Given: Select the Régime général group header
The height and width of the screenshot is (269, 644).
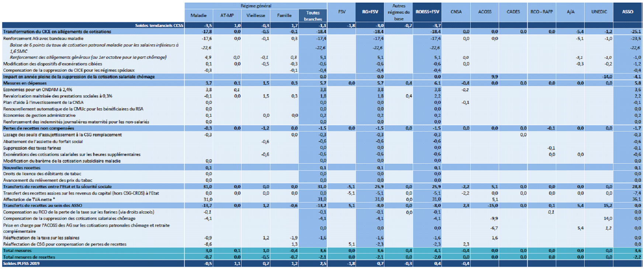Looking at the screenshot, I should click(256, 6).
